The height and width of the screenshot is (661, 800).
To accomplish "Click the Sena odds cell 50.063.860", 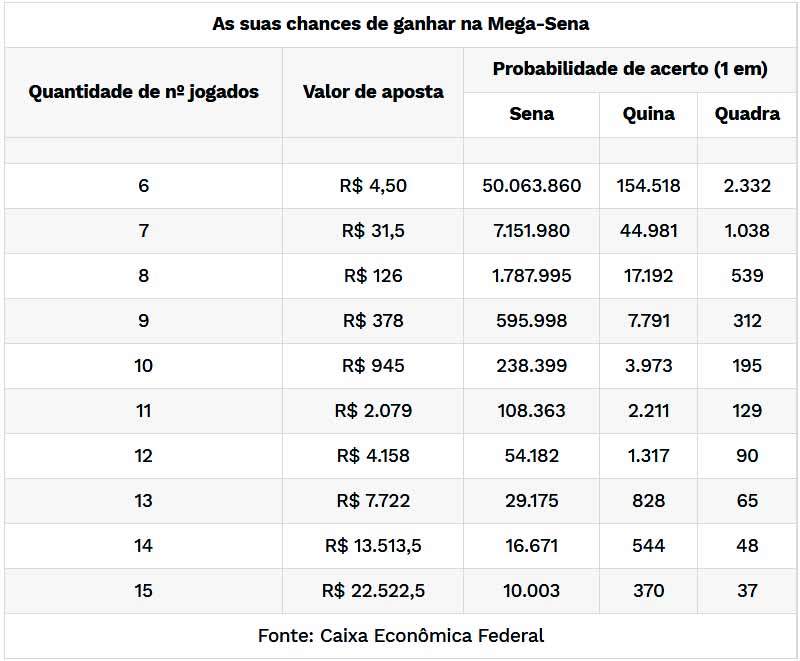I will tap(531, 186).
